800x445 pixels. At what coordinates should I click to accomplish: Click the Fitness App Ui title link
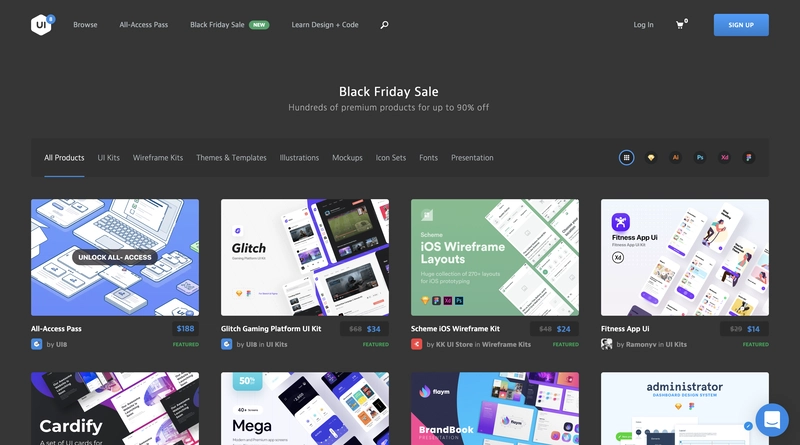[625, 329]
